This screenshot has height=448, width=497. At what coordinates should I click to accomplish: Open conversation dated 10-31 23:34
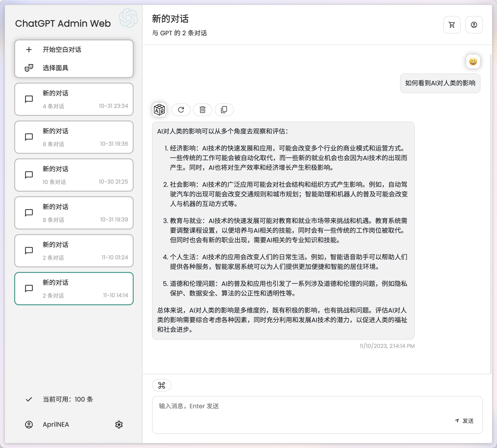coord(74,99)
